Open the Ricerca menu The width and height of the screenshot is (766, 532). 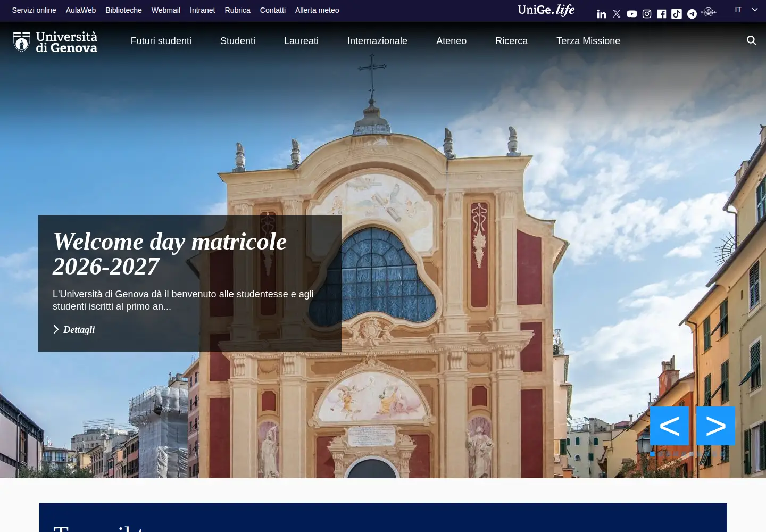511,41
